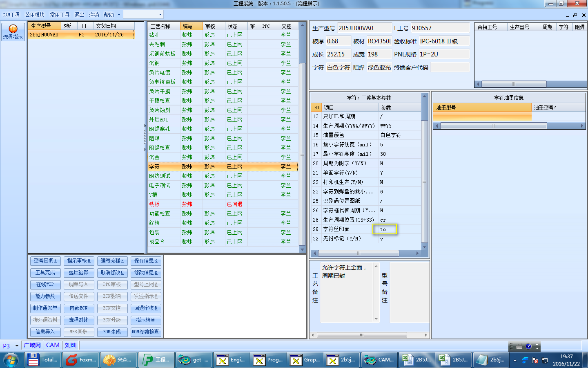Image resolution: width=588 pixels, height=368 pixels.
Task: Open the P3 dropdown arrow in status bar
Action: [17, 346]
